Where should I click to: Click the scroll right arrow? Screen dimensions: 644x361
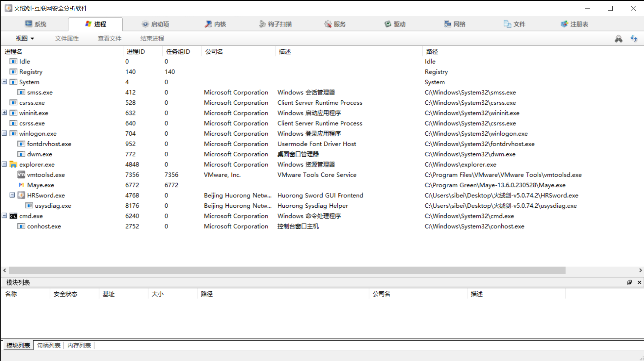tap(640, 270)
